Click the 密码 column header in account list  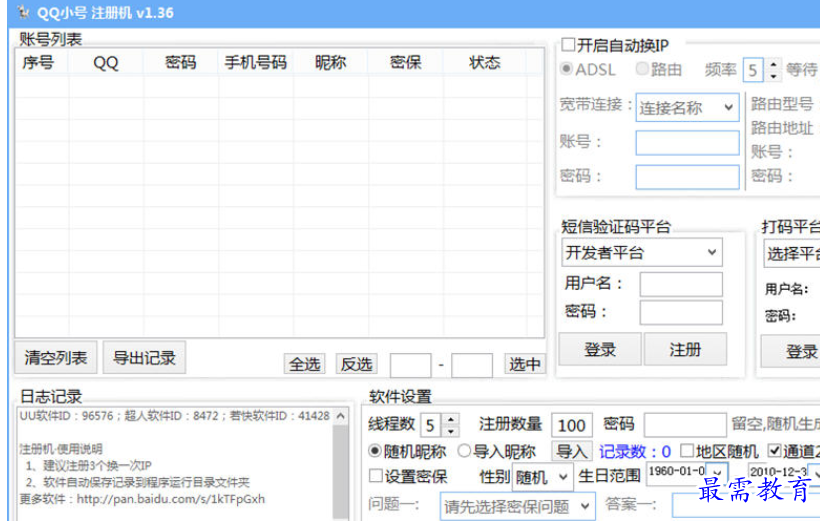click(x=181, y=63)
